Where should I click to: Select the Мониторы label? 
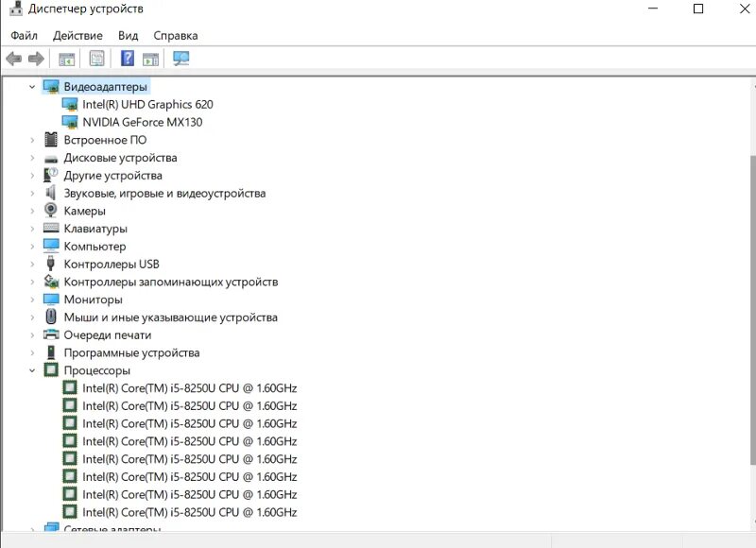[x=93, y=300]
